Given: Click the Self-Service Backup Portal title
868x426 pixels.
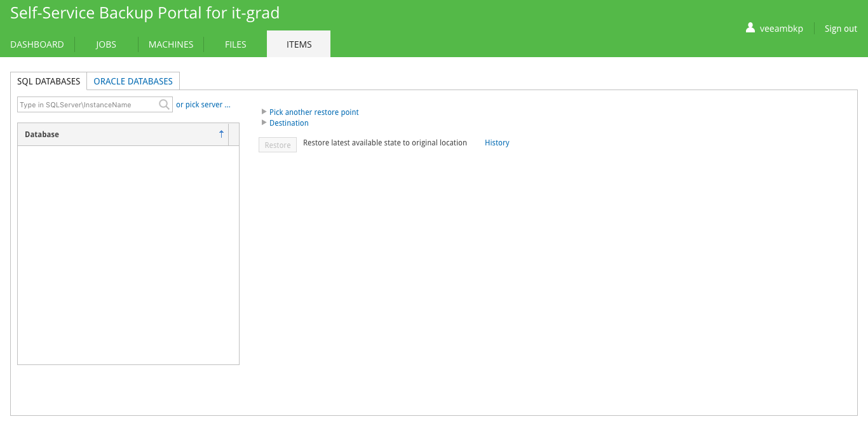Looking at the screenshot, I should click(x=145, y=13).
